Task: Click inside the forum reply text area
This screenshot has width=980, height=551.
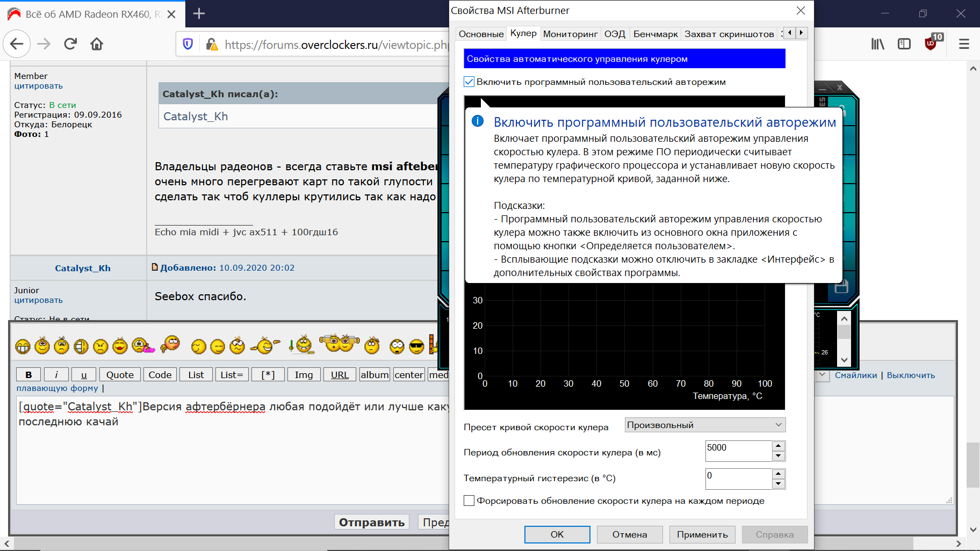Action: click(x=232, y=451)
